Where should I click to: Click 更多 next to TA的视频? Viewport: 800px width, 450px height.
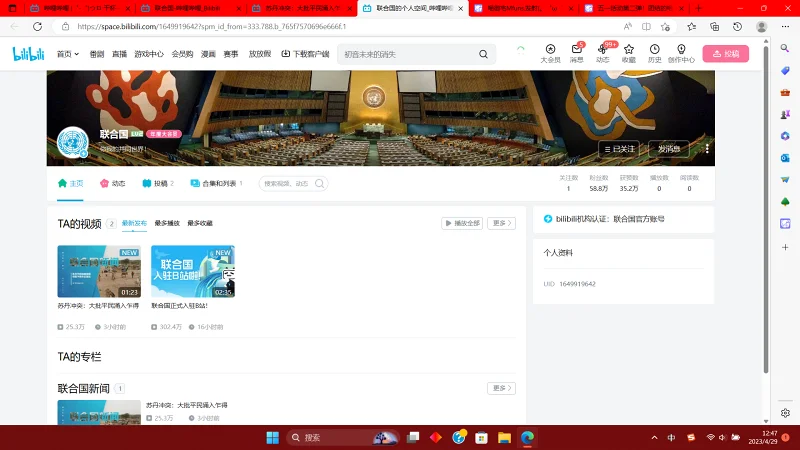(502, 223)
